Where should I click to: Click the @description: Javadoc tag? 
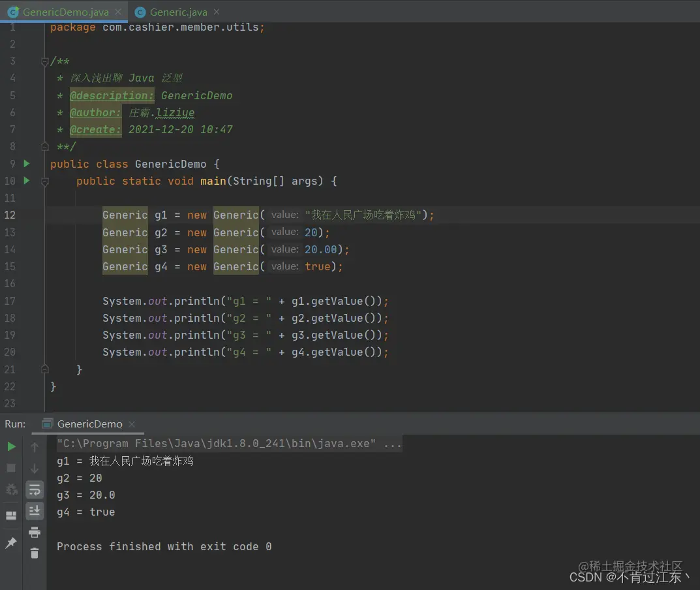pyautogui.click(x=112, y=95)
